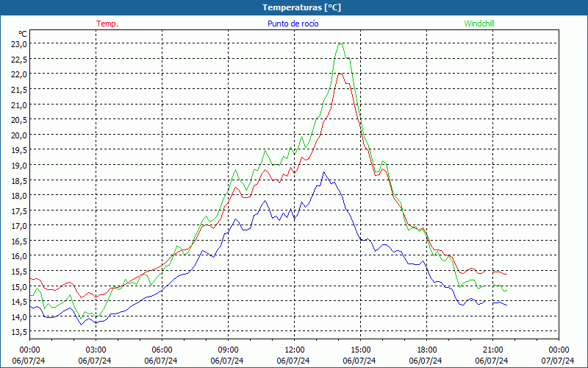Click the 19,0 y-axis value
The width and height of the screenshot is (588, 368).
point(19,165)
